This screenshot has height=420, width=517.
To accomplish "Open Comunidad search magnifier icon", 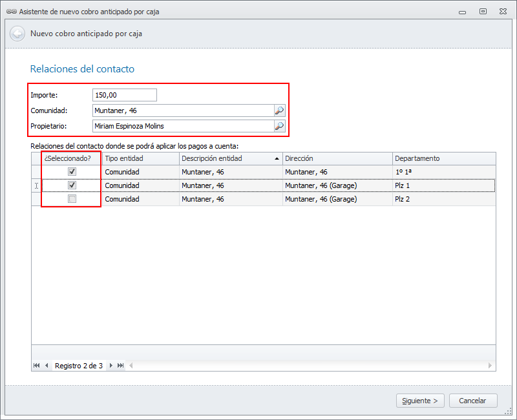I will coord(279,110).
